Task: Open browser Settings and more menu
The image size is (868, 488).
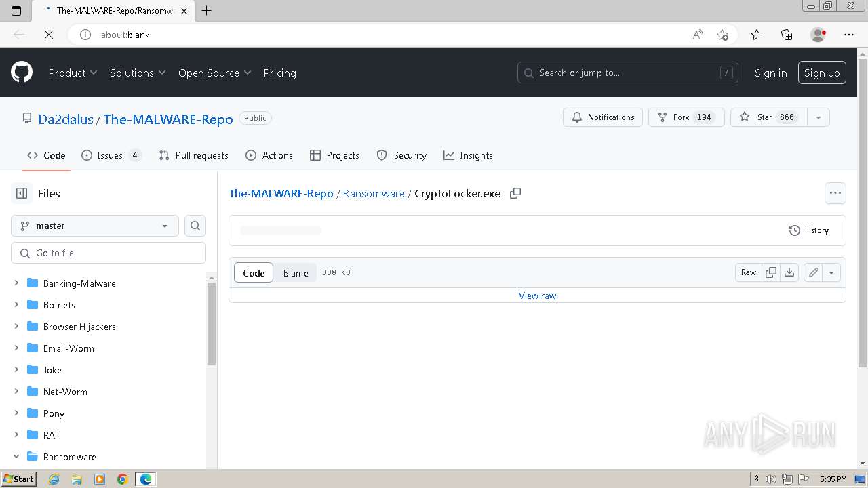Action: pos(849,35)
